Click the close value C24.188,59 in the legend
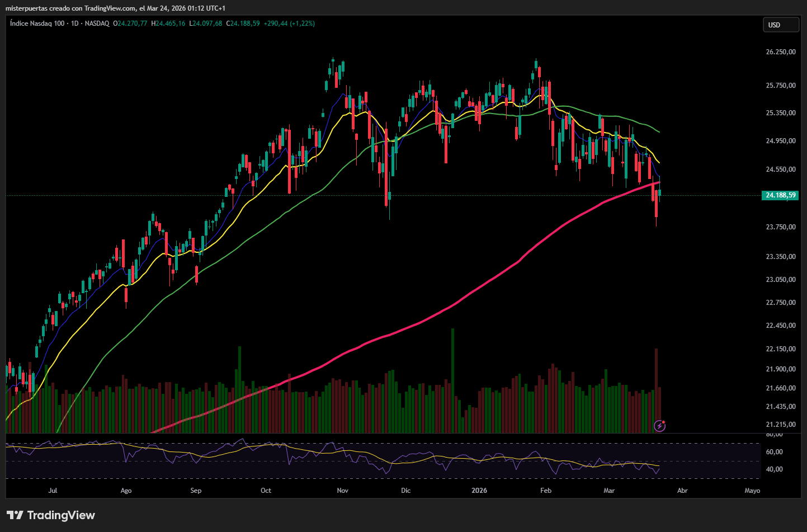 (x=243, y=23)
